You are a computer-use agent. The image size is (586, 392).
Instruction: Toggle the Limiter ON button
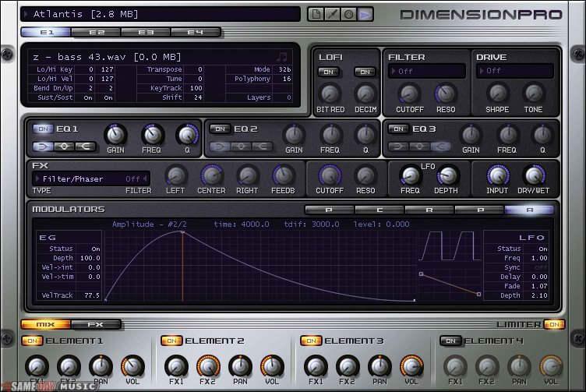pos(554,324)
